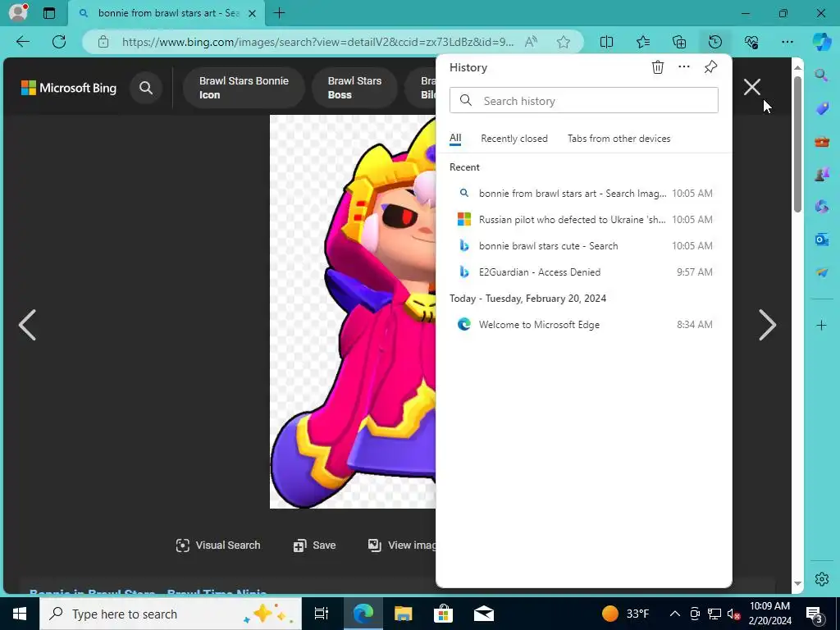This screenshot has height=630, width=840.
Task: Open sidebar Shopping tag icon
Action: tap(822, 108)
